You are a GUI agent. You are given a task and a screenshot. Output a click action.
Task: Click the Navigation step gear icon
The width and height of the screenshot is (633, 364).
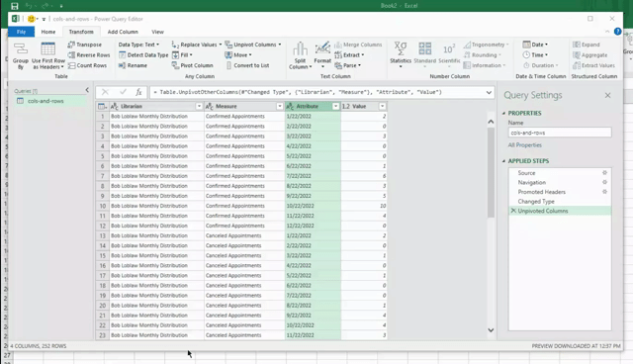click(x=604, y=182)
